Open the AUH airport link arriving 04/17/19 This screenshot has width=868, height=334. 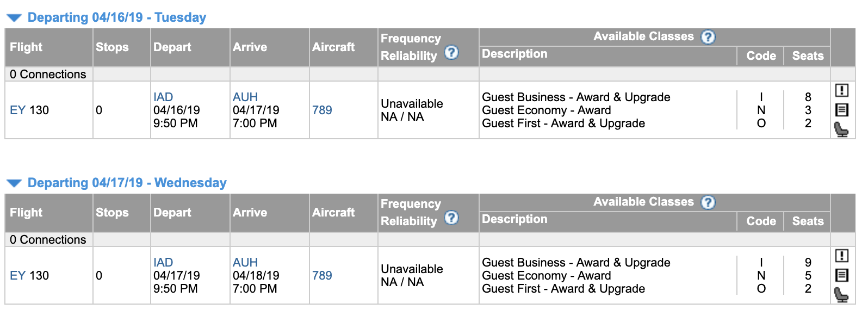(245, 97)
